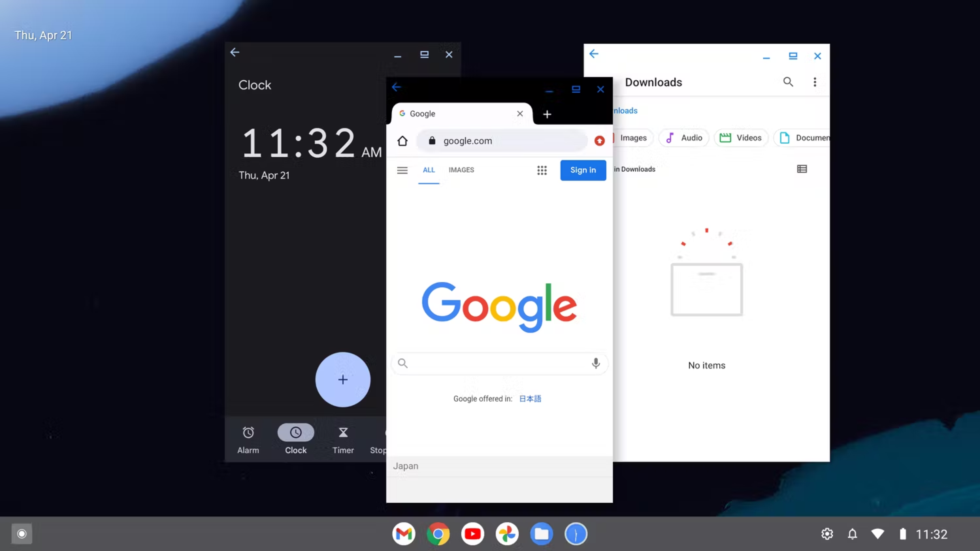Viewport: 980px width, 551px height.
Task: Select the Timer tab in Clock
Action: coord(343,439)
